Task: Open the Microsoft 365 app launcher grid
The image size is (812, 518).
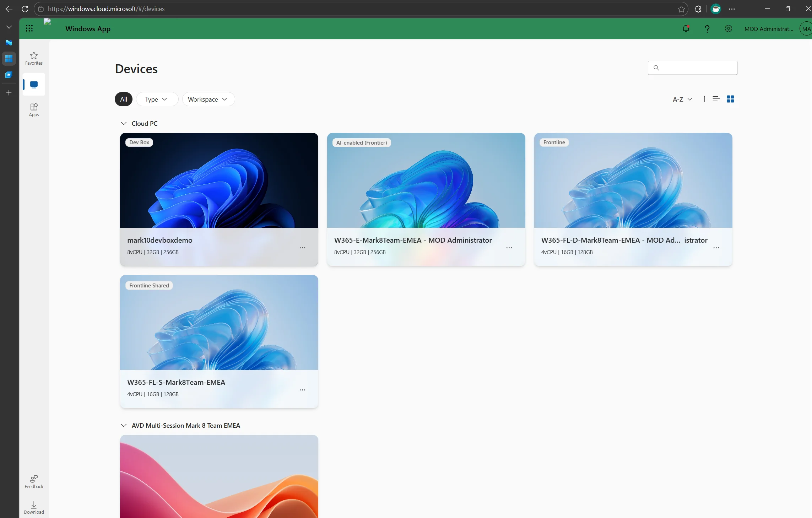Action: coord(29,28)
